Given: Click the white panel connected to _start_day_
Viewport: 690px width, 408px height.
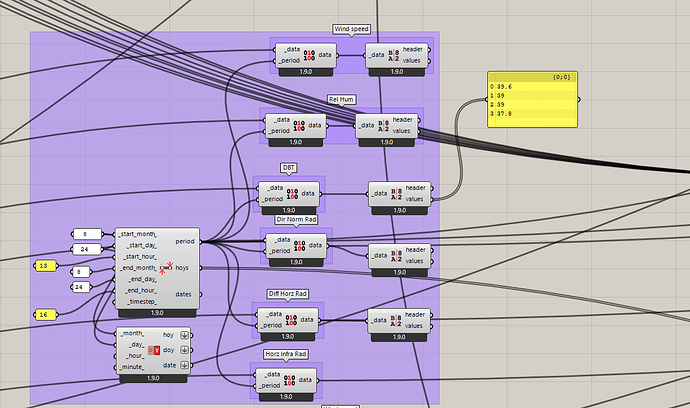Looking at the screenshot, I should click(x=85, y=249).
